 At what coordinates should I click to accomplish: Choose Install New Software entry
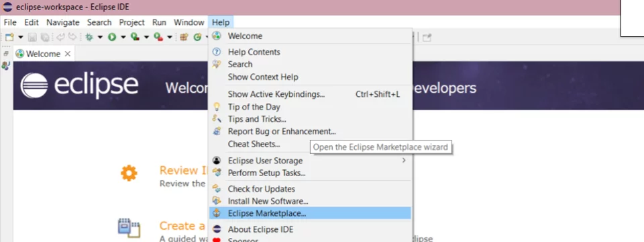pyautogui.click(x=310, y=201)
